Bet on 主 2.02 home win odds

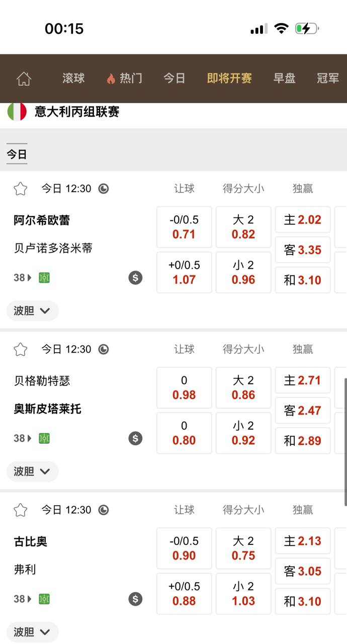click(302, 220)
